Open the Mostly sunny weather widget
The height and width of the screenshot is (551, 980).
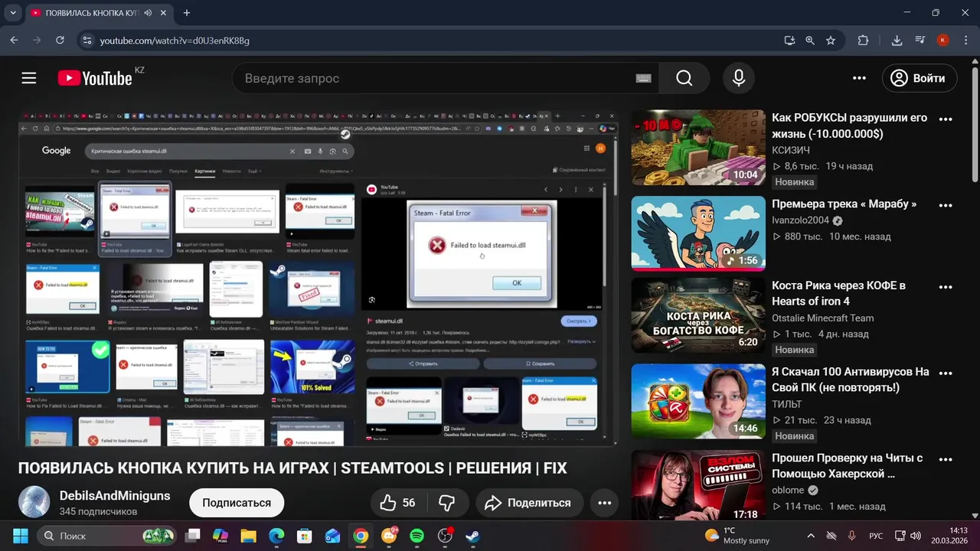[x=737, y=536]
